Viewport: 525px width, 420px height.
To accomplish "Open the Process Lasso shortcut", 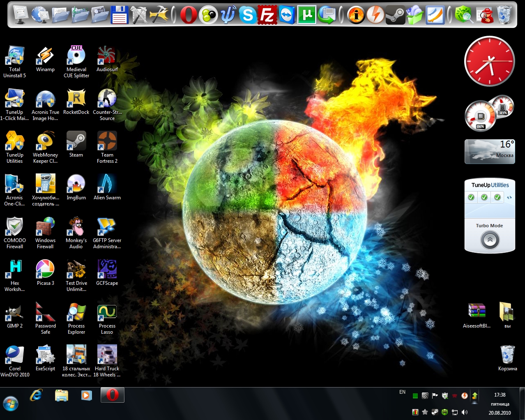I will pyautogui.click(x=107, y=318).
